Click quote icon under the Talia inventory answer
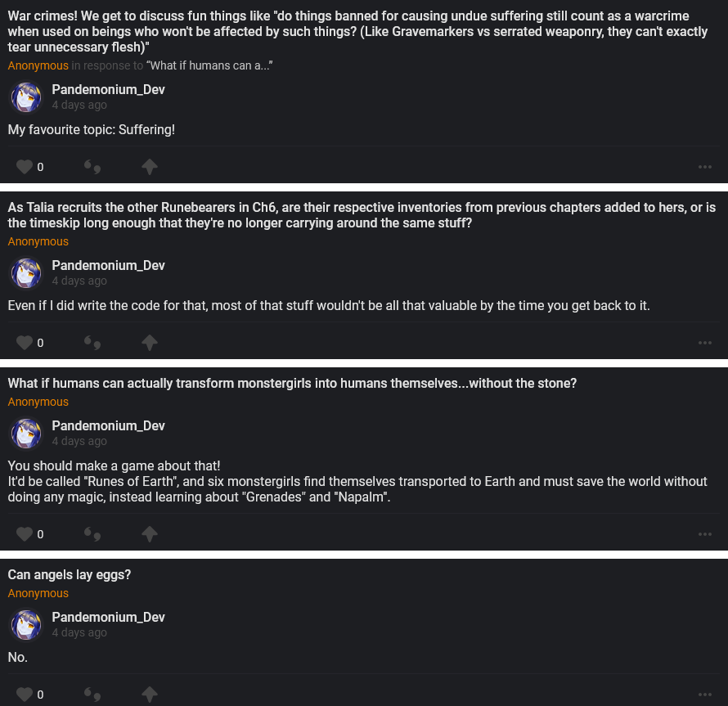The width and height of the screenshot is (728, 706). (92, 343)
